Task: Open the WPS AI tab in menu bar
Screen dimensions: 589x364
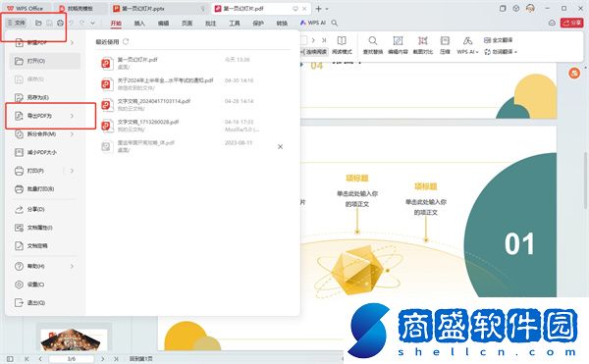Action: tap(313, 23)
